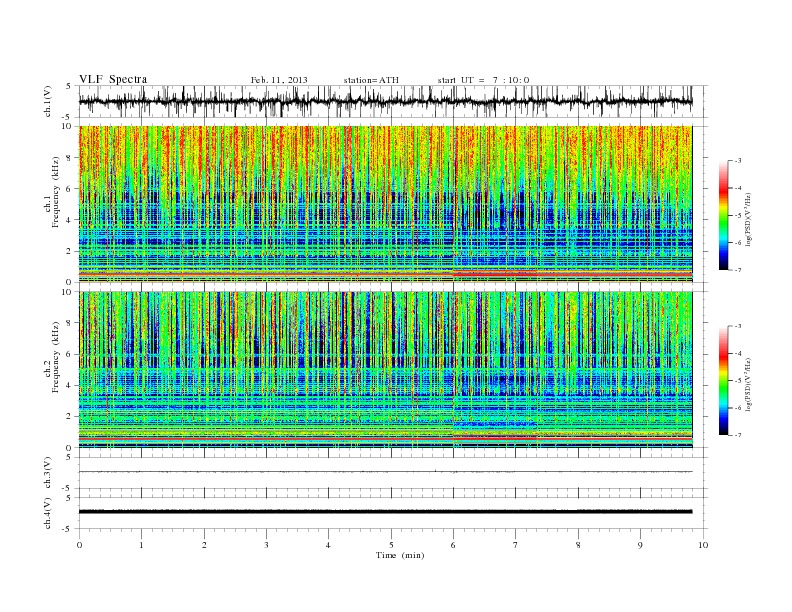Click the "ch.3(V)" waveform axis label
Viewport: 792px width, 612px height.
(48, 473)
